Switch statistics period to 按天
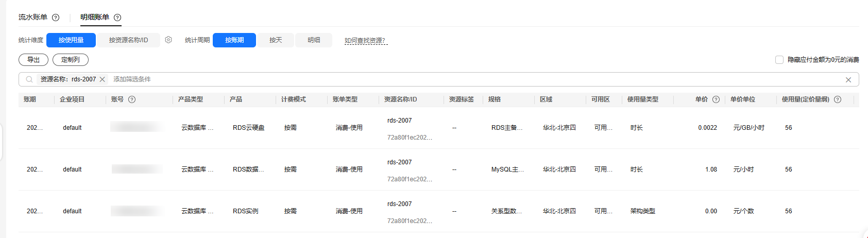Viewport: 868px width, 238px height. coord(276,40)
